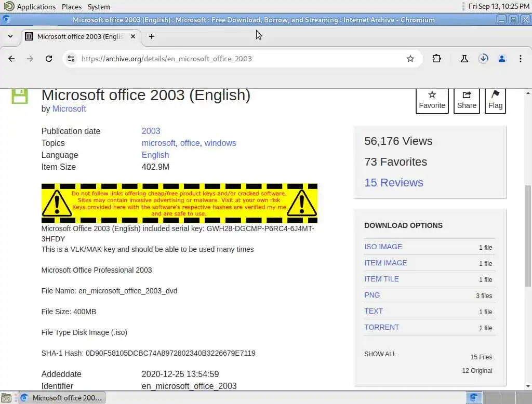Open the microsoft topic link

[x=158, y=143]
